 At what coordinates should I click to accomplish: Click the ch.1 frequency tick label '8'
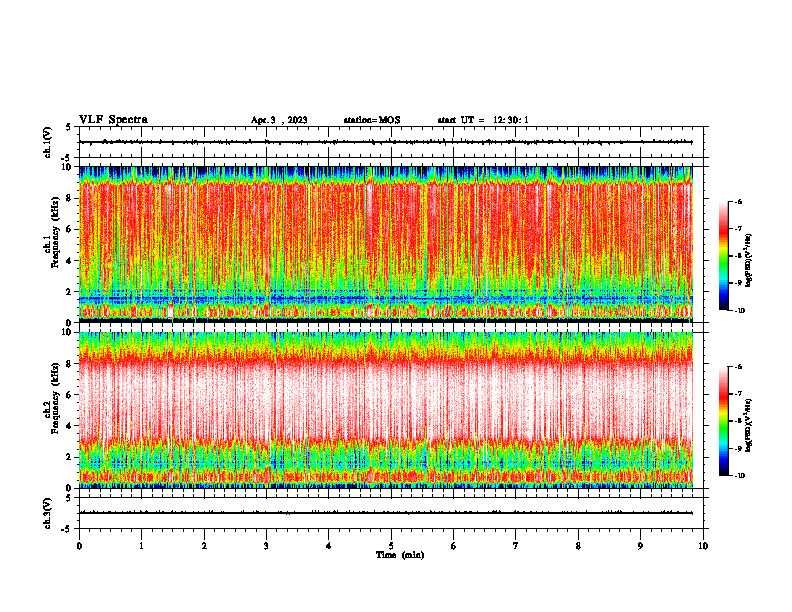click(x=70, y=198)
